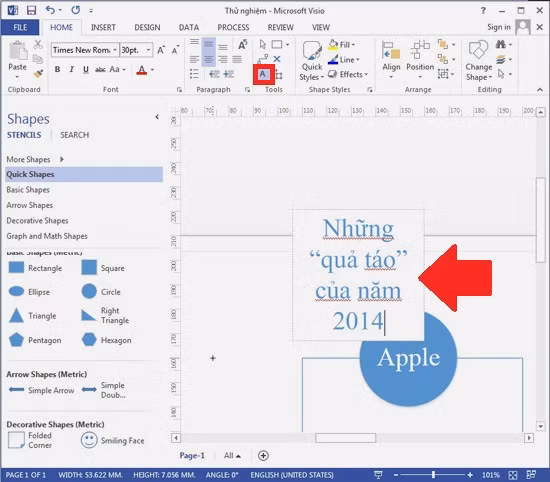Switch to the DATA tab
Image resolution: width=550 pixels, height=482 pixels.
pos(189,27)
